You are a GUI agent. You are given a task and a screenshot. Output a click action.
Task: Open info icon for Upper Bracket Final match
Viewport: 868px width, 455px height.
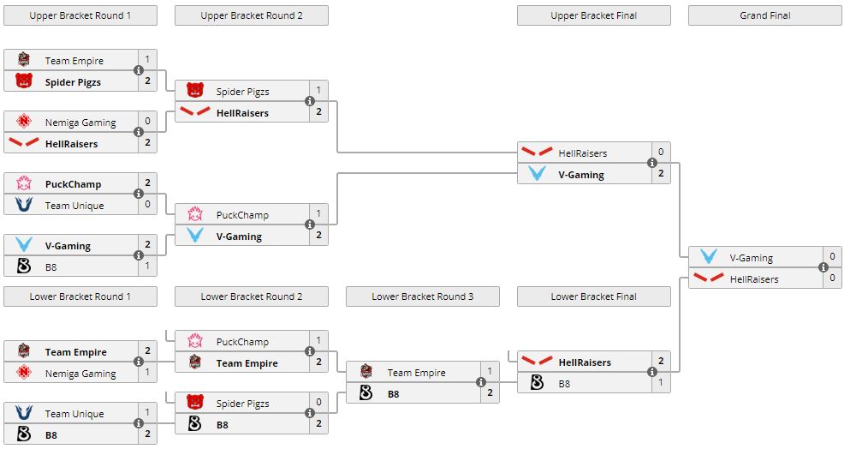click(652, 164)
